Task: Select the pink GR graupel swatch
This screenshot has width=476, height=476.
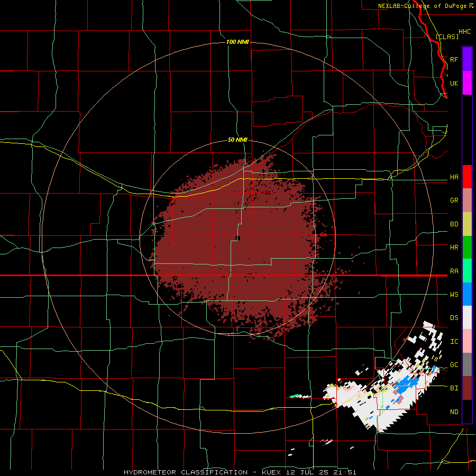Action: click(467, 200)
